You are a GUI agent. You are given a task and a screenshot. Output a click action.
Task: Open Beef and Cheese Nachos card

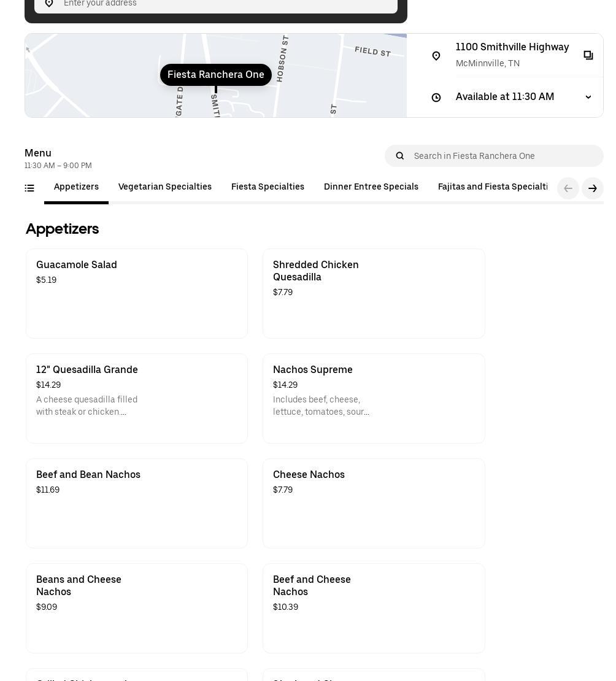point(374,608)
